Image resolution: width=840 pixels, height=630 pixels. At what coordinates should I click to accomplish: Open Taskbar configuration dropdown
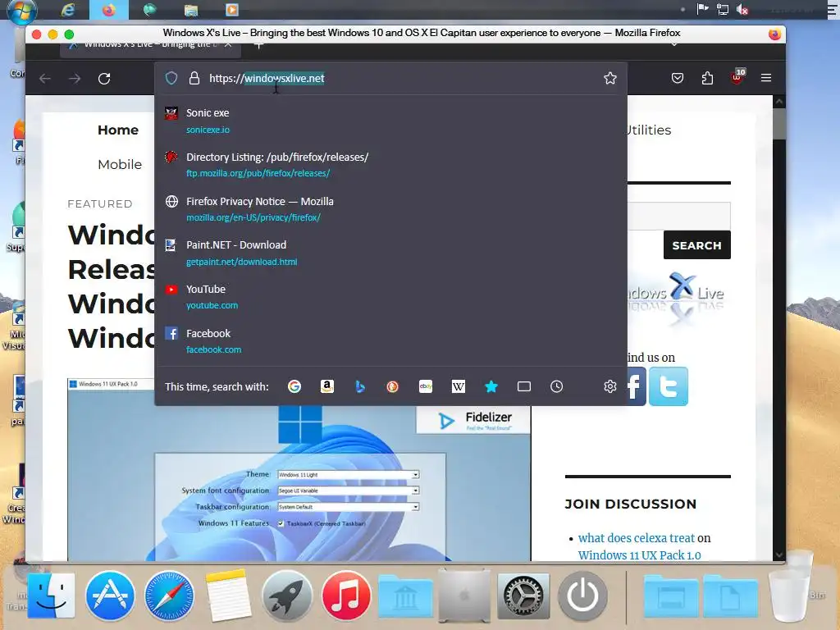tap(348, 507)
